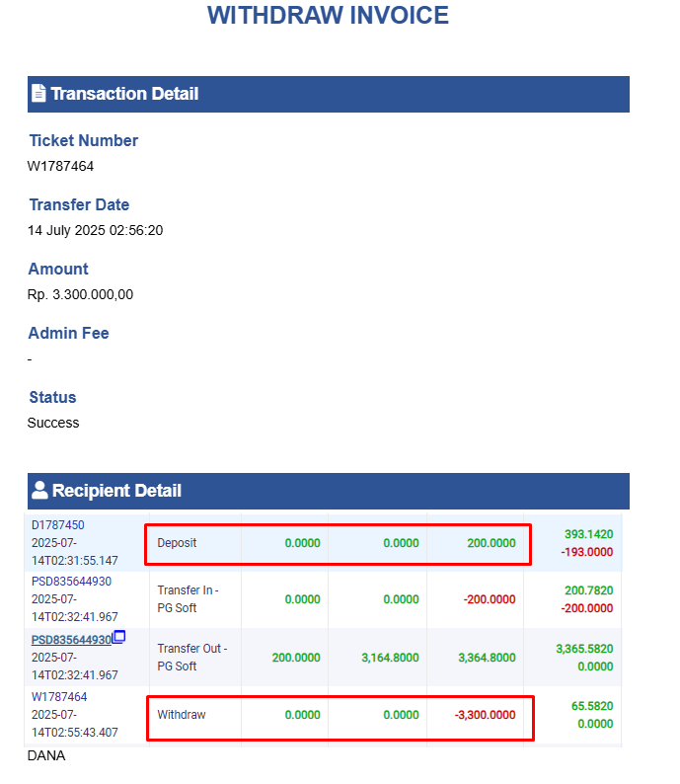Open W1787464 link in the Withdraw row
The height and width of the screenshot is (784, 680).
click(x=59, y=696)
